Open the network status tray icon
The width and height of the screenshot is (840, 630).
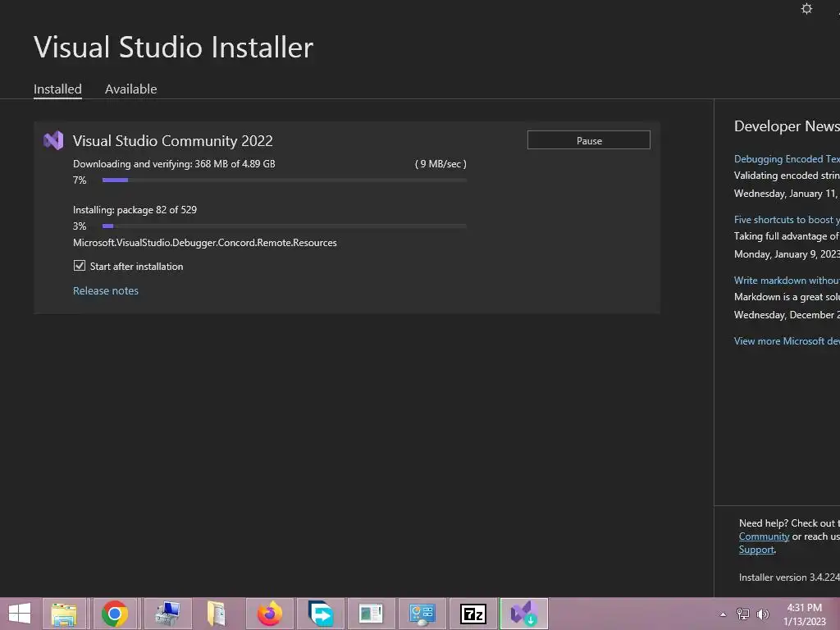coord(743,614)
